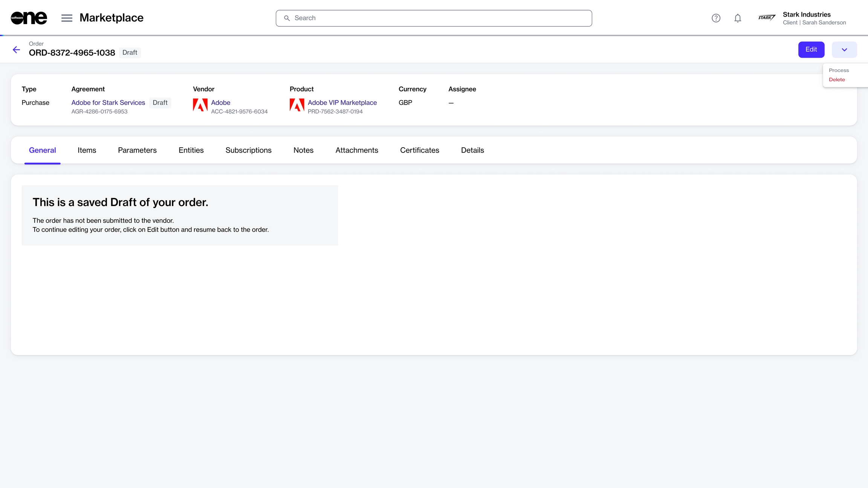
Task: Switch to the Subscriptions tab
Action: click(x=248, y=150)
